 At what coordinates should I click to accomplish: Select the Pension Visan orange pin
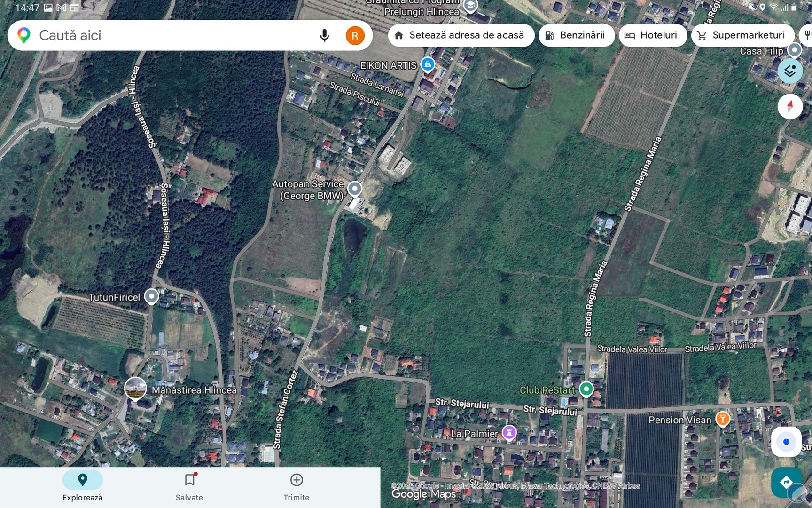723,419
